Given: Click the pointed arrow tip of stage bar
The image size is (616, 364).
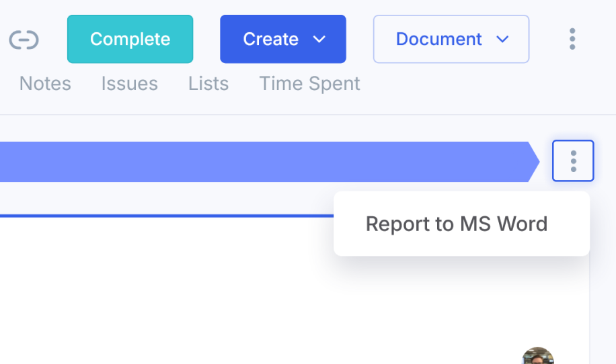Looking at the screenshot, I should [534, 162].
